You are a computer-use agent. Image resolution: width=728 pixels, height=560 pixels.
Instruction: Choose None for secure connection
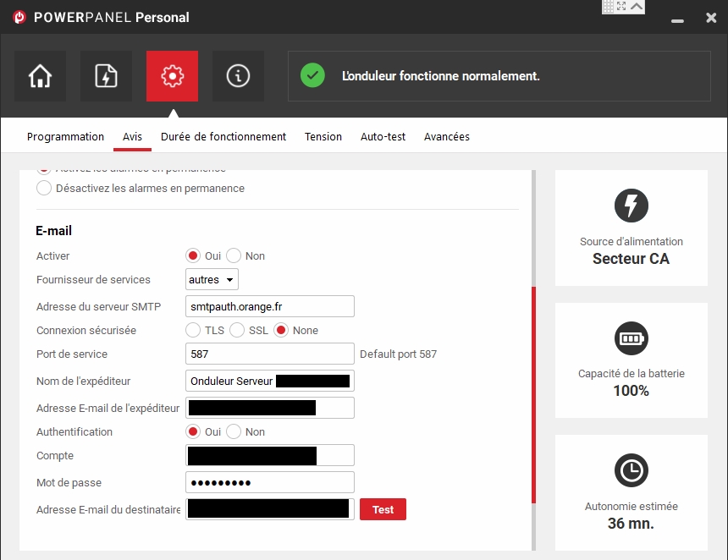281,331
